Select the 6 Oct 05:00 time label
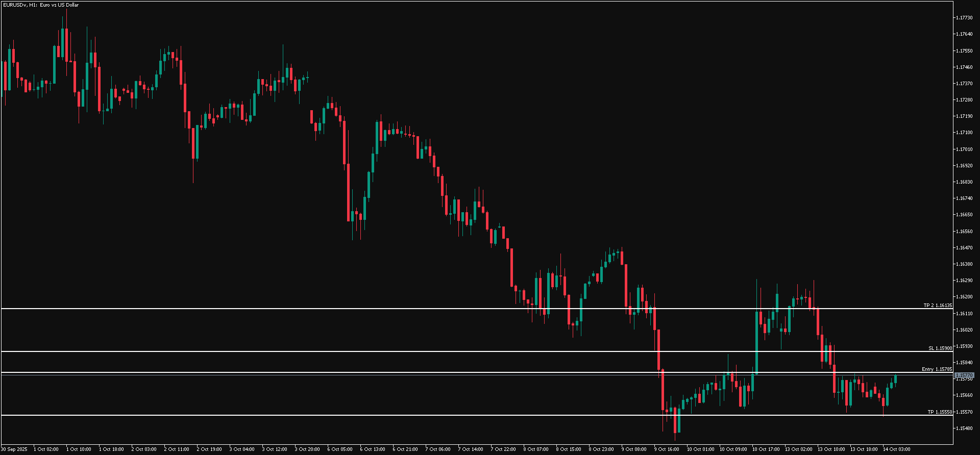Screen dimensions: 980x455 [x=340, y=449]
